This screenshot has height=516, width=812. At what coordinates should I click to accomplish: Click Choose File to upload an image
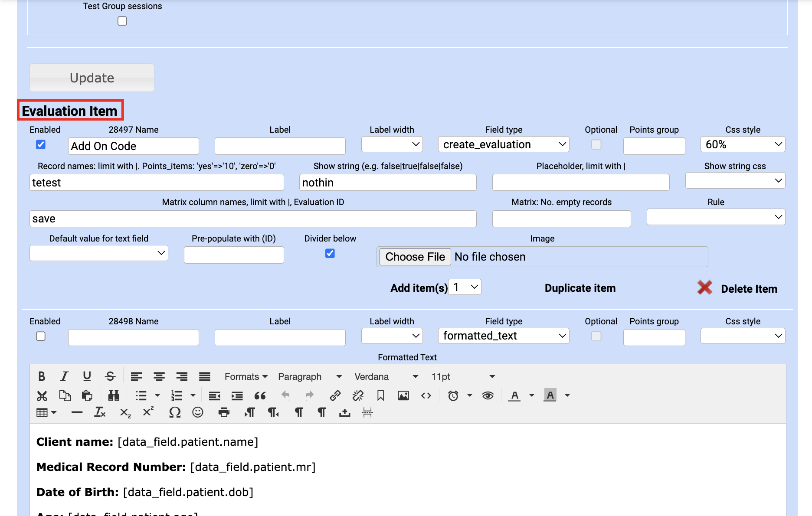pos(414,256)
